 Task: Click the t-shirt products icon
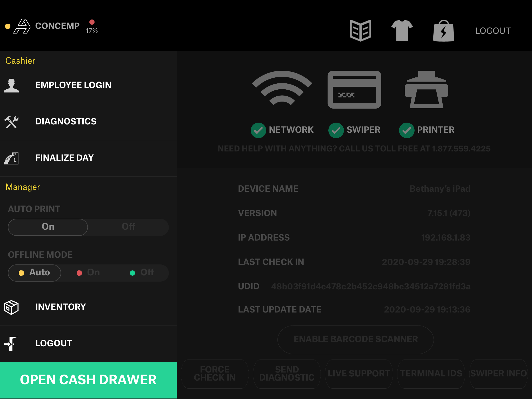pos(402,31)
